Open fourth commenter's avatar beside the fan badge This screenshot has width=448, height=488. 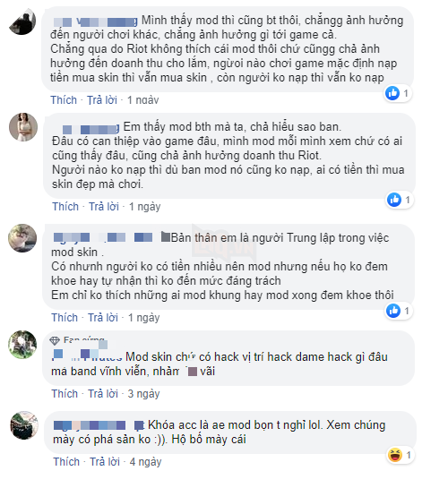point(22,345)
